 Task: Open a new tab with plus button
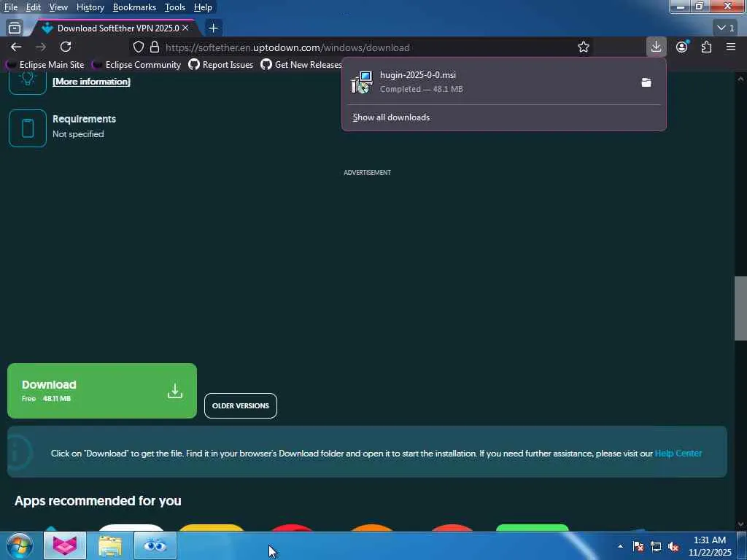click(214, 28)
